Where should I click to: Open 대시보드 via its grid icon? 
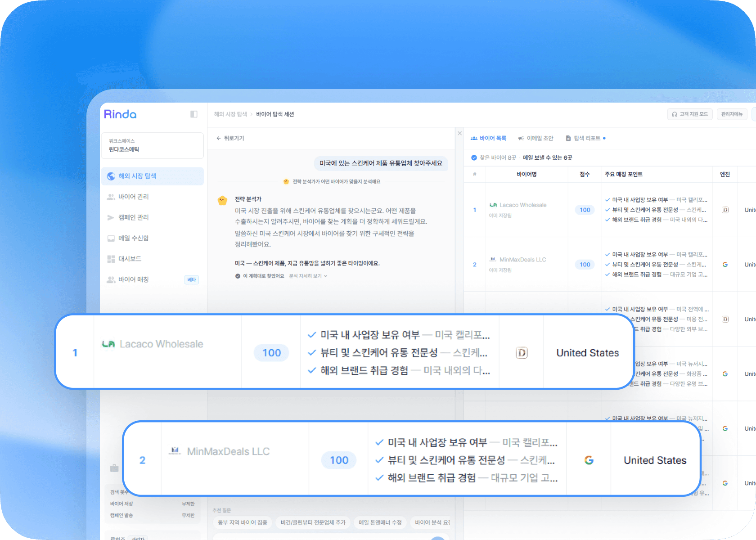coord(111,259)
